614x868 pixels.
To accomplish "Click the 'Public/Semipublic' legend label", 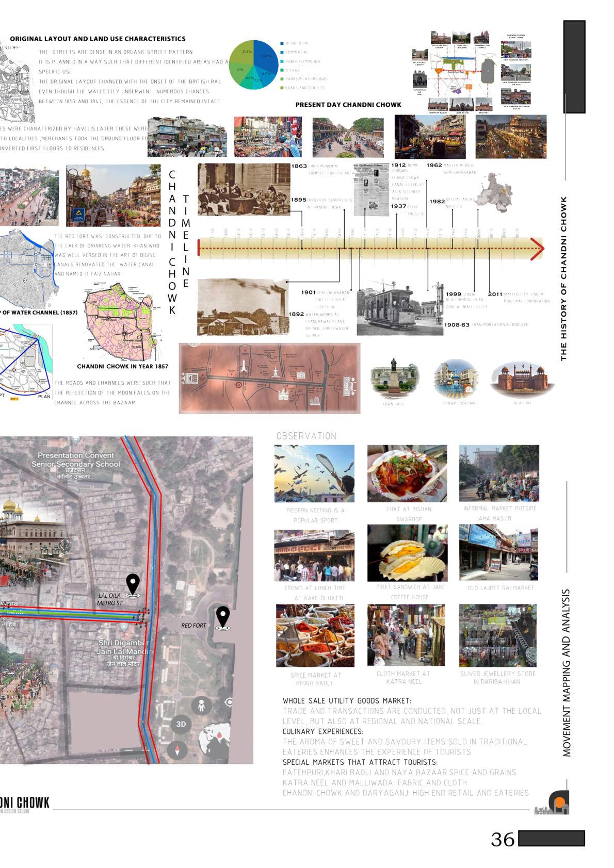I will pyautogui.click(x=303, y=61).
